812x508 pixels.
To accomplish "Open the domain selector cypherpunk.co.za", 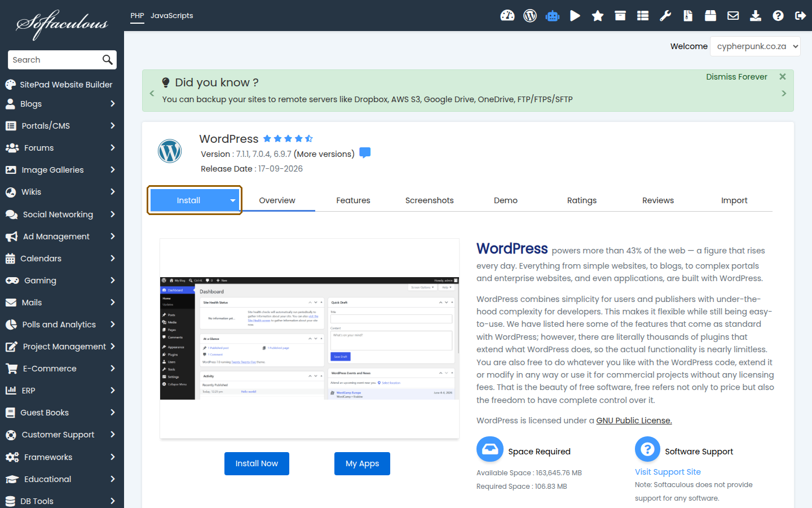I will point(755,46).
